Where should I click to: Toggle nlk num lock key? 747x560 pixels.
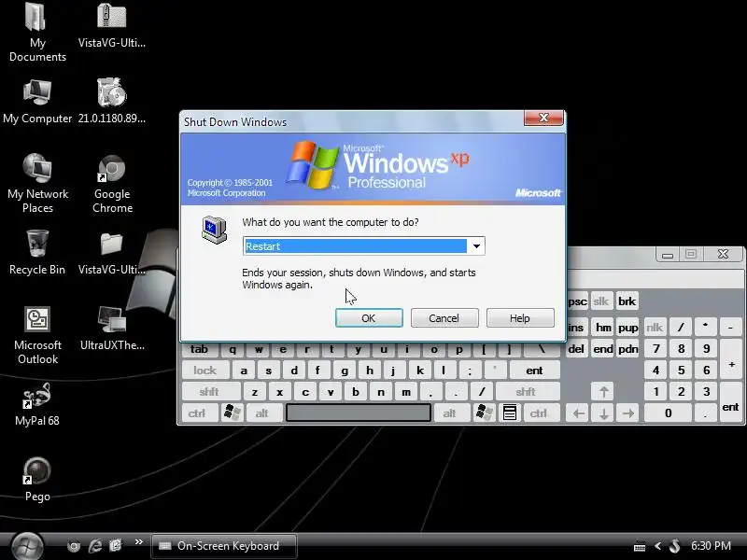point(655,328)
